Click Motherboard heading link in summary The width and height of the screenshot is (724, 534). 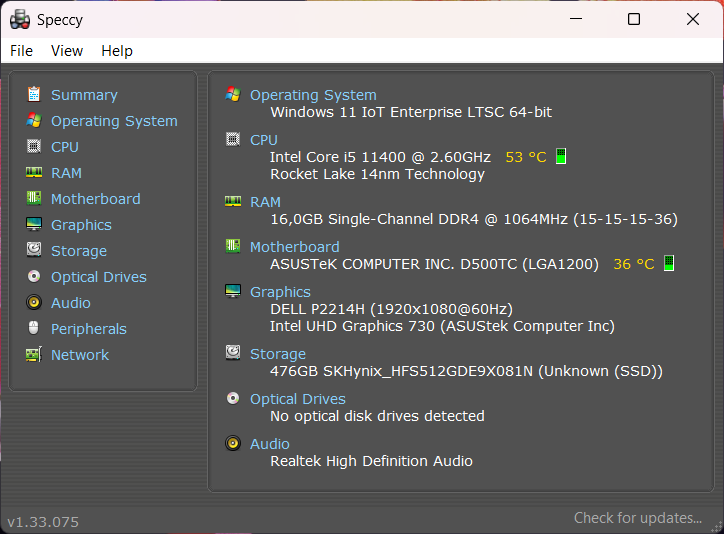[x=295, y=247]
